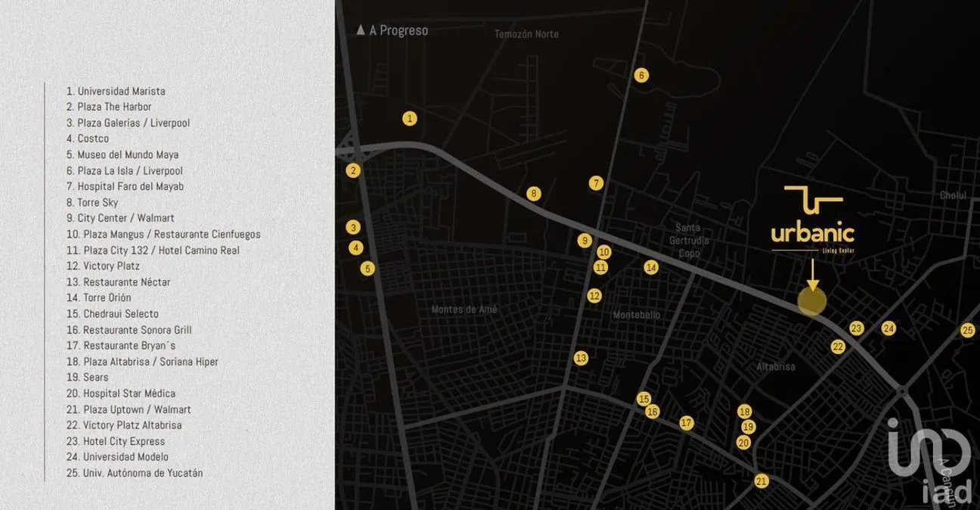Click map marker number 22

pos(838,347)
